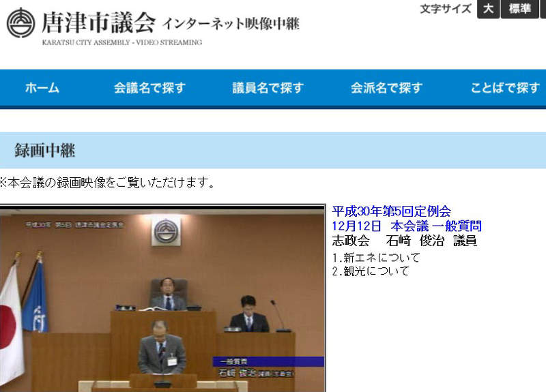Viewport: 546px width, 392px height.
Task: Click the 志政会 石﨑 俊治 議員 text
Action: (404, 241)
